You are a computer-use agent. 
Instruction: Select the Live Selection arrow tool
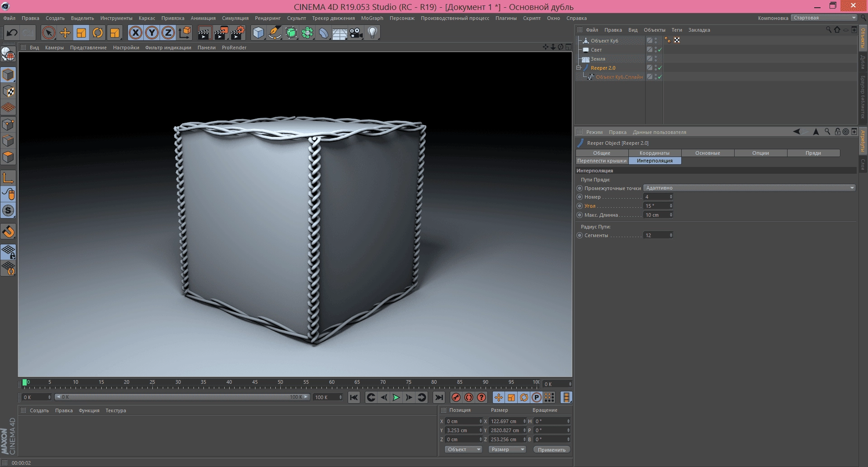[49, 33]
